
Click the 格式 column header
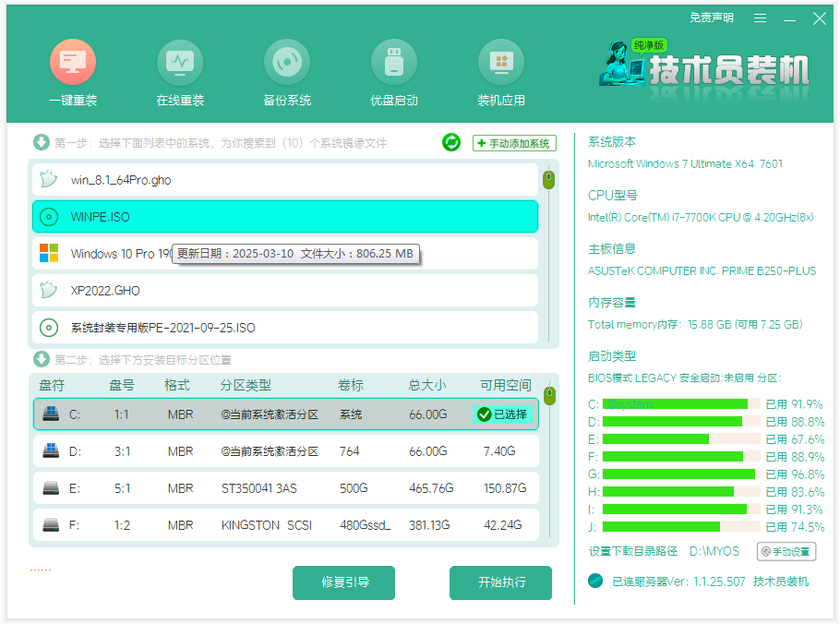pyautogui.click(x=177, y=385)
